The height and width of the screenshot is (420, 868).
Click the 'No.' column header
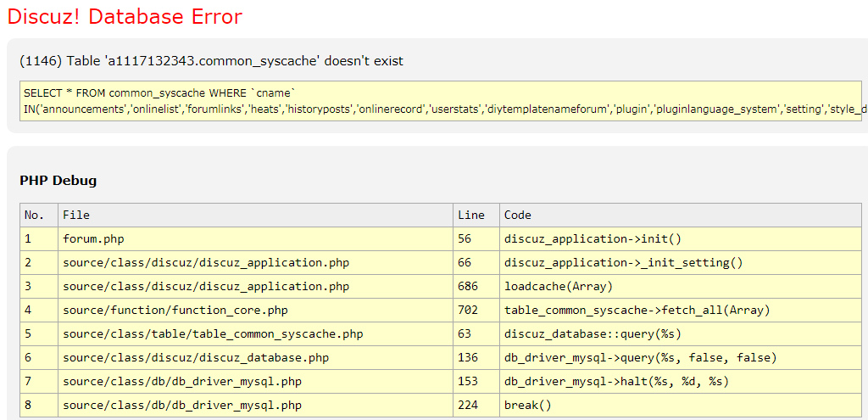(x=39, y=215)
